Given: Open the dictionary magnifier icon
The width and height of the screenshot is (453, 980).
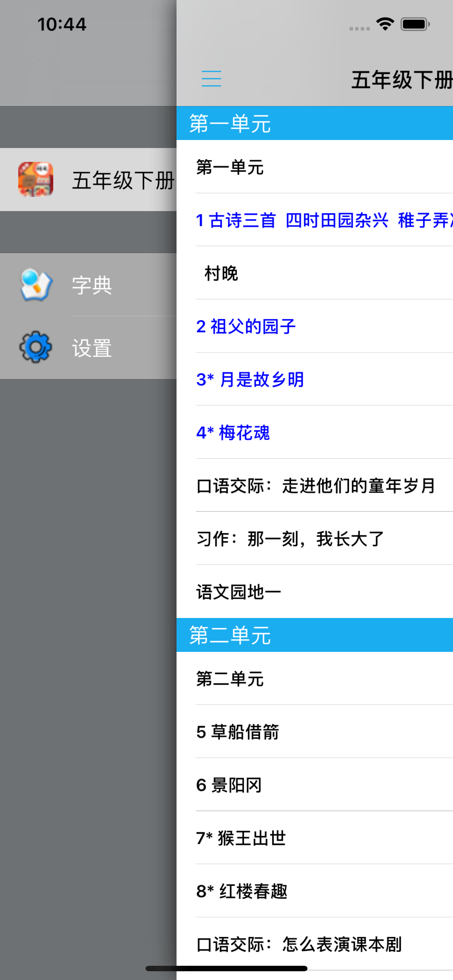Looking at the screenshot, I should point(36,285).
